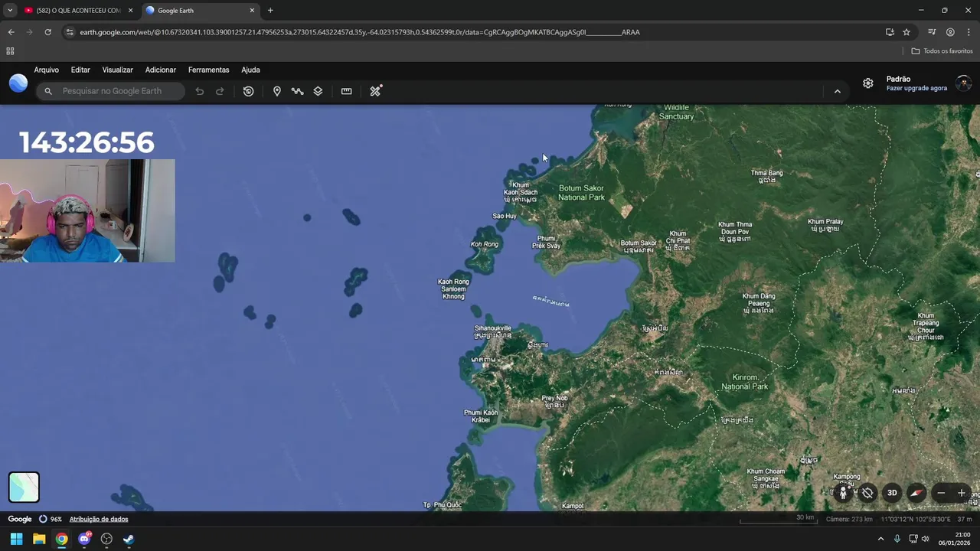Screen dimensions: 980x551
Task: Click the Google Earth globe logo
Action: [18, 83]
